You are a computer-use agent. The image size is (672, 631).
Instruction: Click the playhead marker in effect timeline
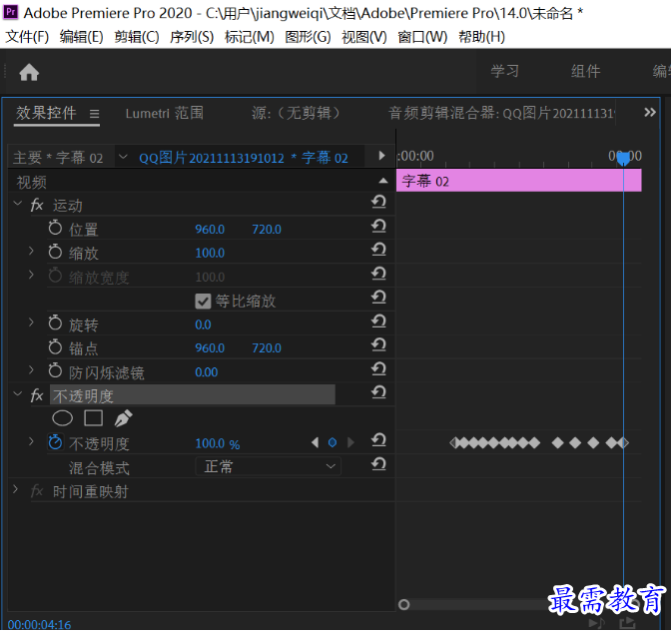click(623, 159)
